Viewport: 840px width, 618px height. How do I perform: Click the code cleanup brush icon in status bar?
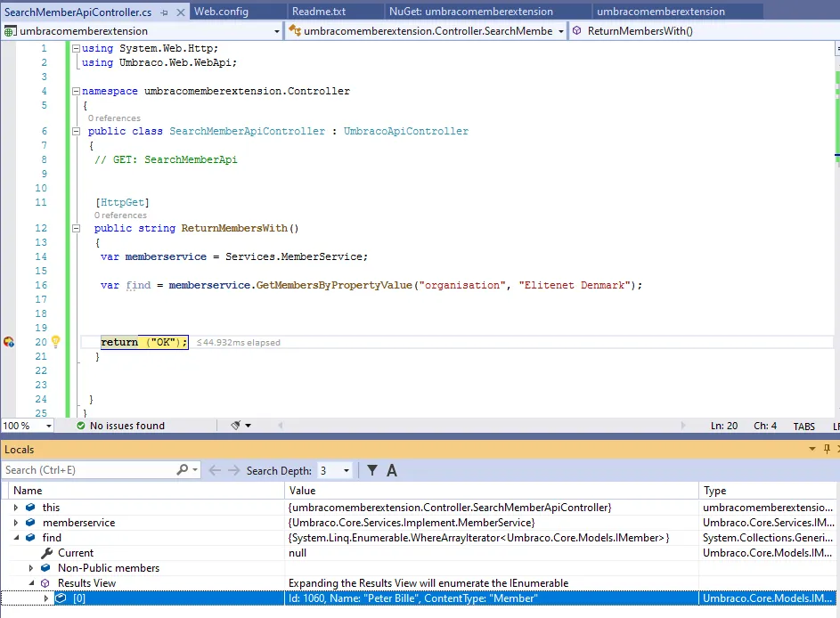tap(236, 426)
